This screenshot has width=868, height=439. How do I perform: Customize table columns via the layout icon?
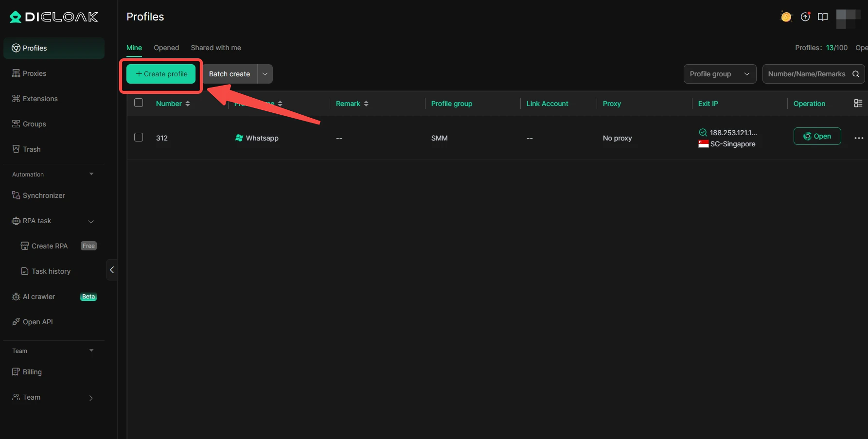[859, 103]
